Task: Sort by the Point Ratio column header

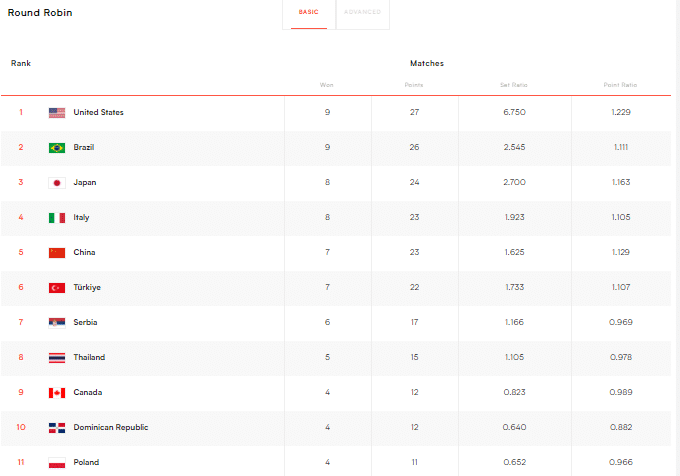Action: pyautogui.click(x=621, y=85)
